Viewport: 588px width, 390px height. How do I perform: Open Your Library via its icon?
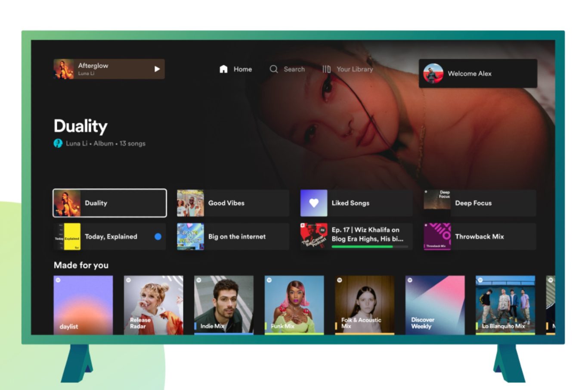pyautogui.click(x=326, y=69)
